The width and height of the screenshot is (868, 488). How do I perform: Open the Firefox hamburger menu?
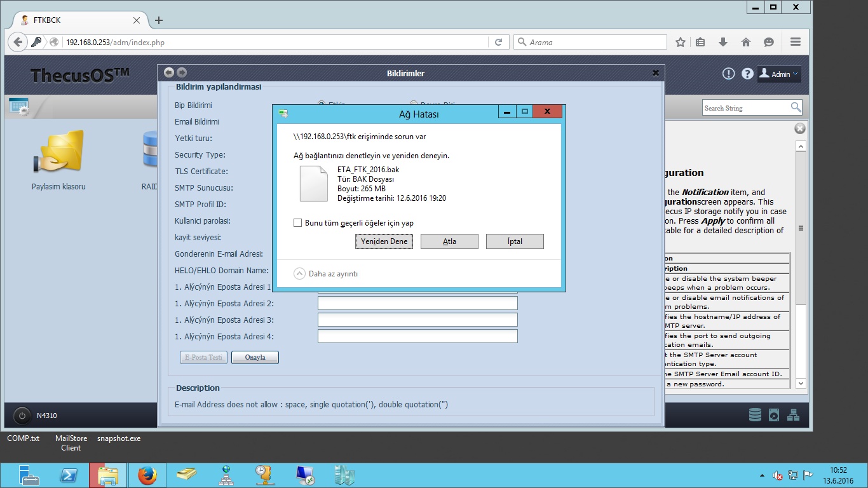point(795,42)
